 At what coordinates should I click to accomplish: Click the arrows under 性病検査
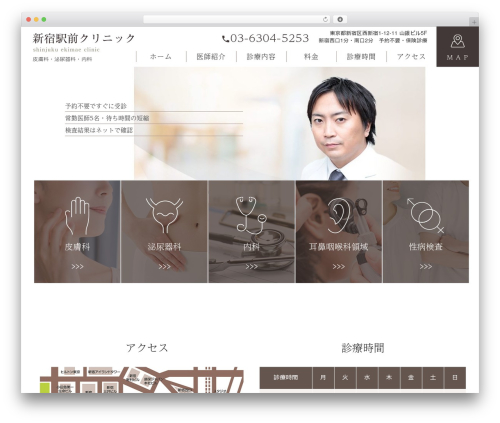(426, 266)
